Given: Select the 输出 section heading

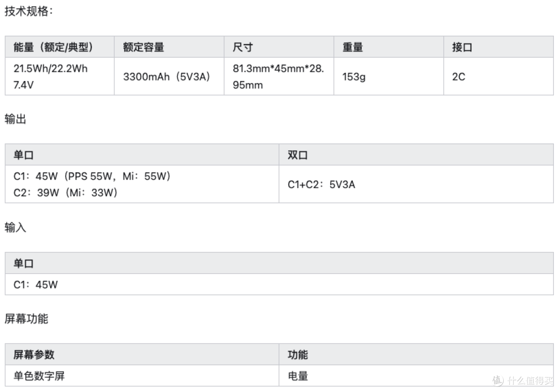Looking at the screenshot, I should click(x=16, y=119).
